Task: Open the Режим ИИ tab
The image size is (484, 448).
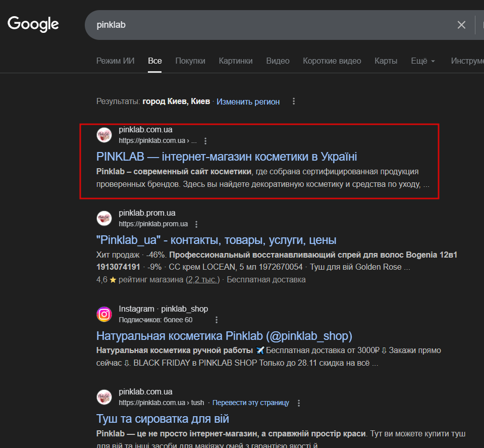Action: point(116,61)
